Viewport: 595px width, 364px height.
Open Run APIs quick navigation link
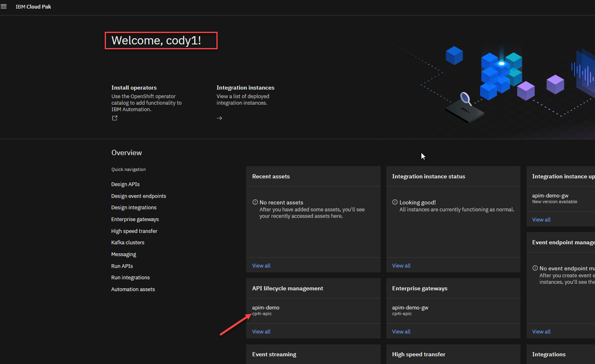click(x=122, y=266)
